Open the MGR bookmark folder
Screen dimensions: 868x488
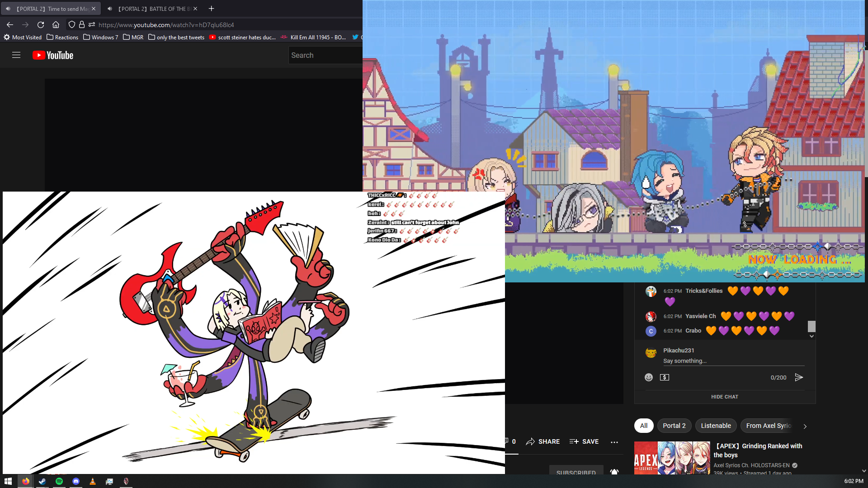pos(133,38)
